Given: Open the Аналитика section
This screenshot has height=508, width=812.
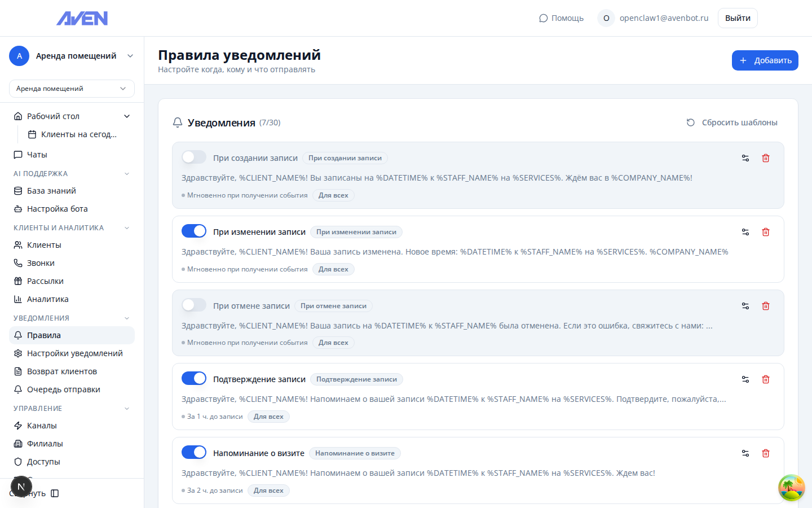Looking at the screenshot, I should (48, 299).
